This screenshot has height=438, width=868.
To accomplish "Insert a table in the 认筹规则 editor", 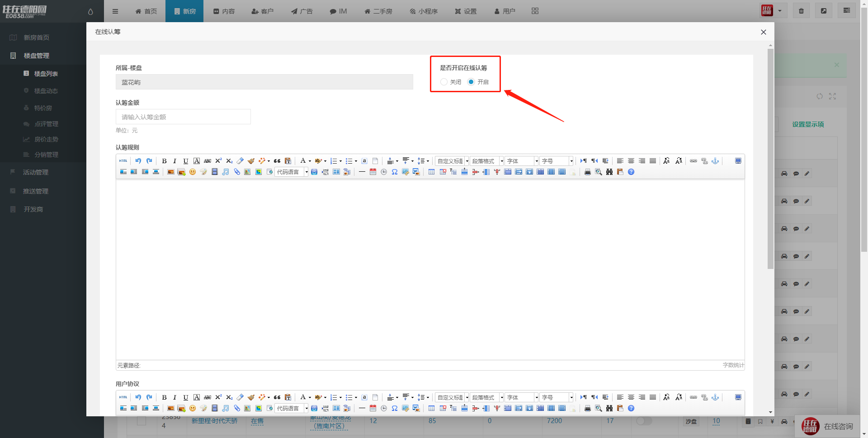I will (x=431, y=172).
